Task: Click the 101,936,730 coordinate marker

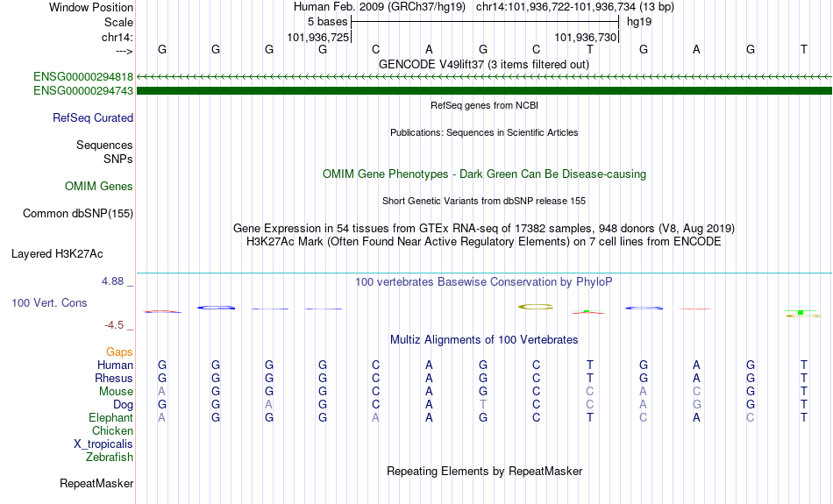Action: [586, 37]
